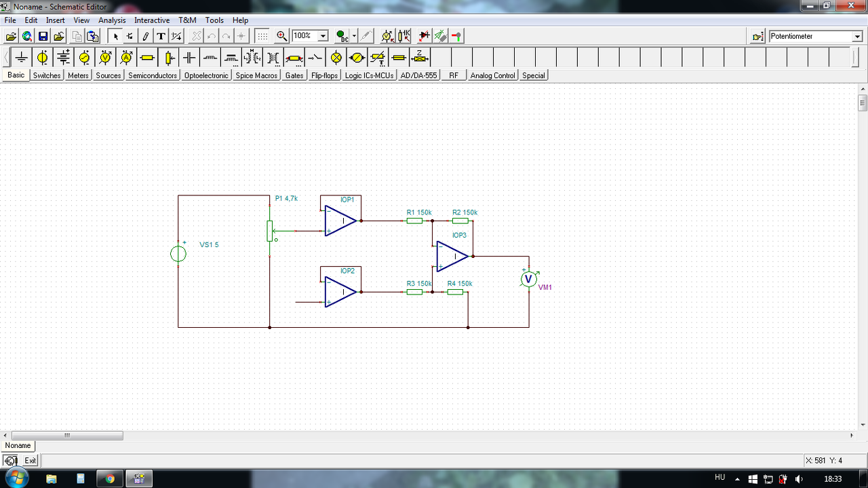The width and height of the screenshot is (868, 488).
Task: Select the battery component icon
Action: pos(63,57)
